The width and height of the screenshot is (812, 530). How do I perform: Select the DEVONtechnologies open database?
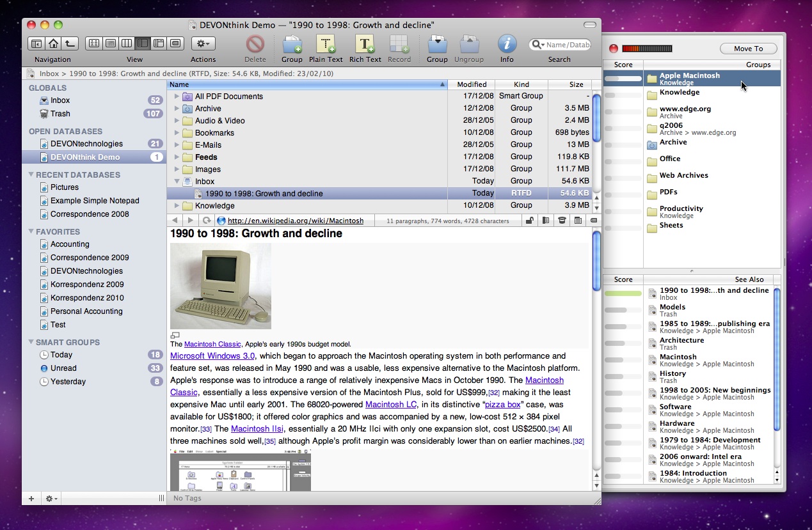[94, 144]
